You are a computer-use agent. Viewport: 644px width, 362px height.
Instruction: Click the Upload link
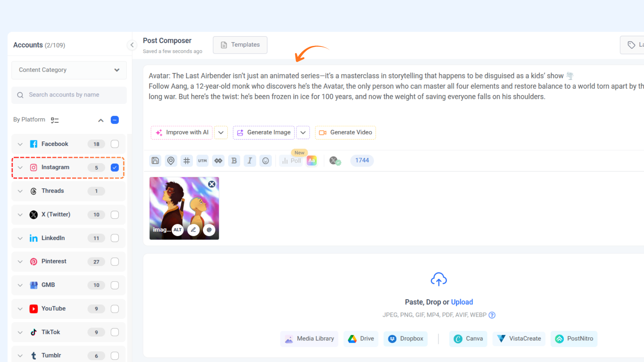(462, 302)
